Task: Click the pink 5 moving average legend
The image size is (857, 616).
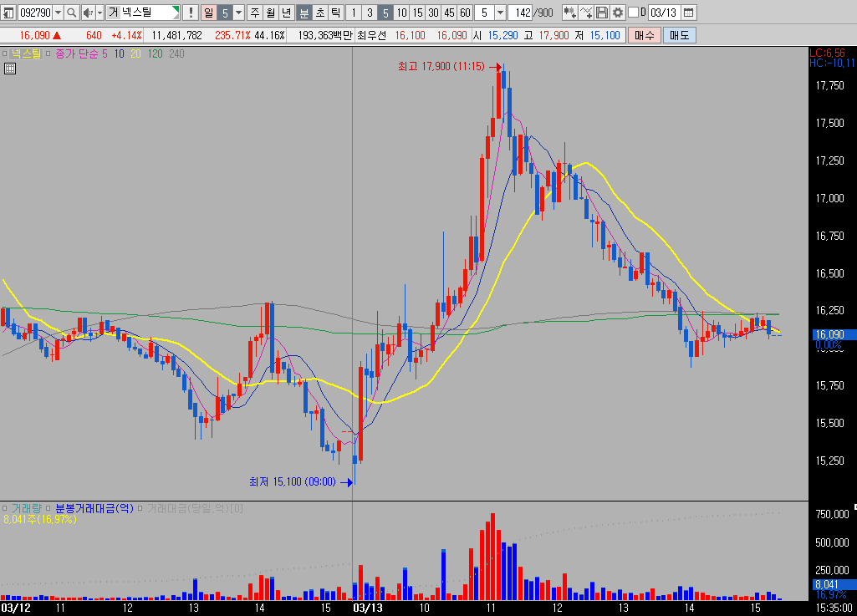Action: (105, 53)
